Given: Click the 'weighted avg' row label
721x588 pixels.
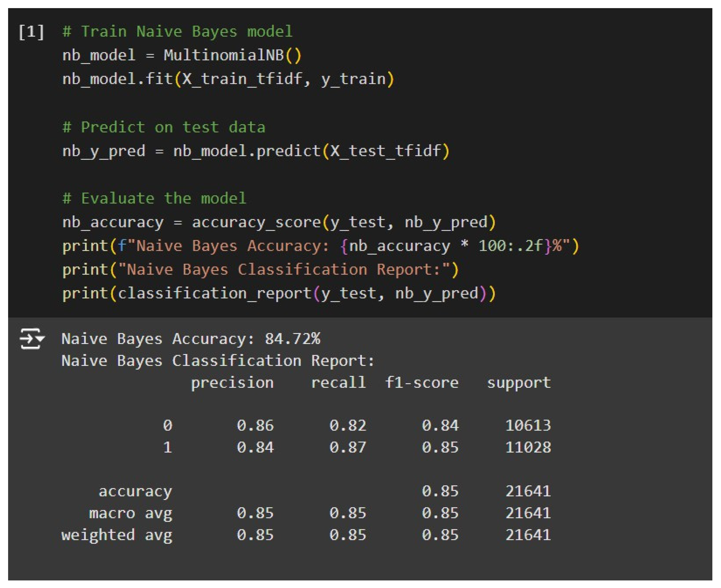Looking at the screenshot, I should pyautogui.click(x=117, y=535).
